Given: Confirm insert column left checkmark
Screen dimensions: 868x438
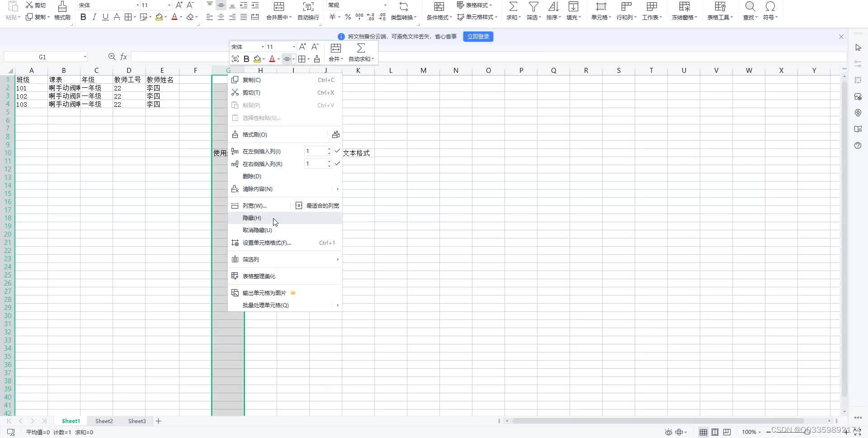Looking at the screenshot, I should tap(337, 151).
